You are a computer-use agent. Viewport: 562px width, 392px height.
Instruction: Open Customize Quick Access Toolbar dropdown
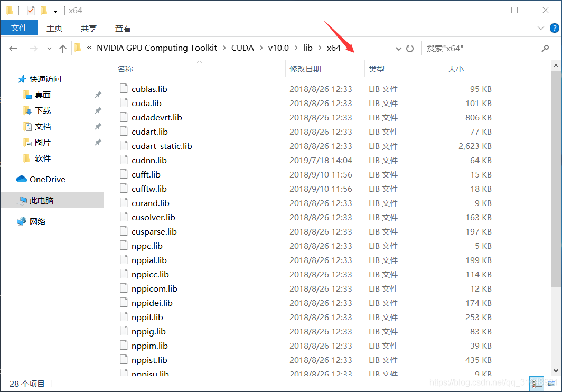[x=55, y=11]
